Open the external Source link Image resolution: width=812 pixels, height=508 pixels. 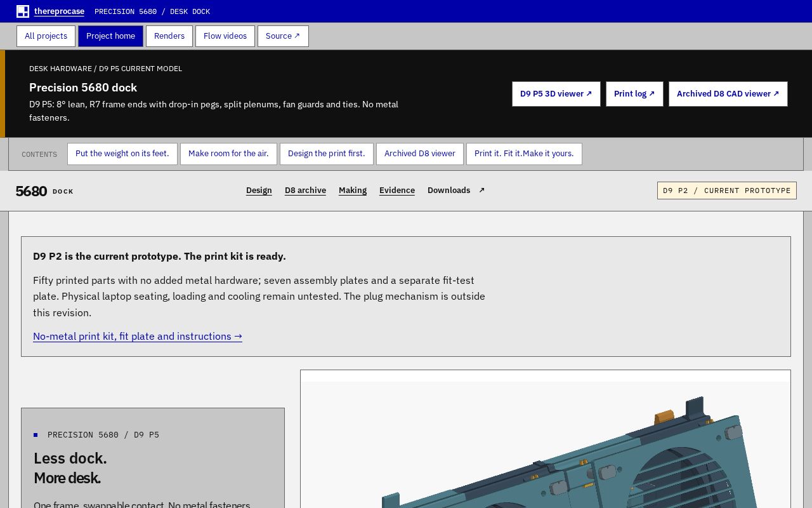[283, 36]
